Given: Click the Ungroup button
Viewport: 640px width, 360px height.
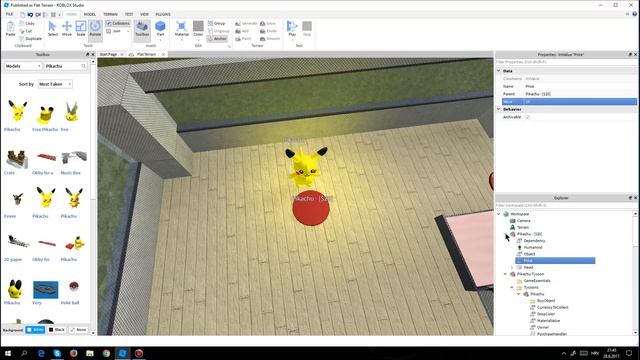Looking at the screenshot, I should click(218, 31).
